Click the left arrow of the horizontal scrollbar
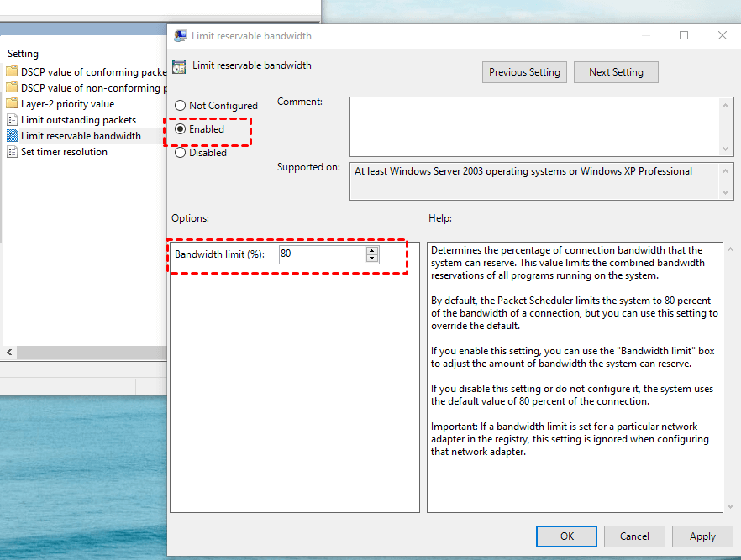The image size is (741, 560). click(x=9, y=353)
